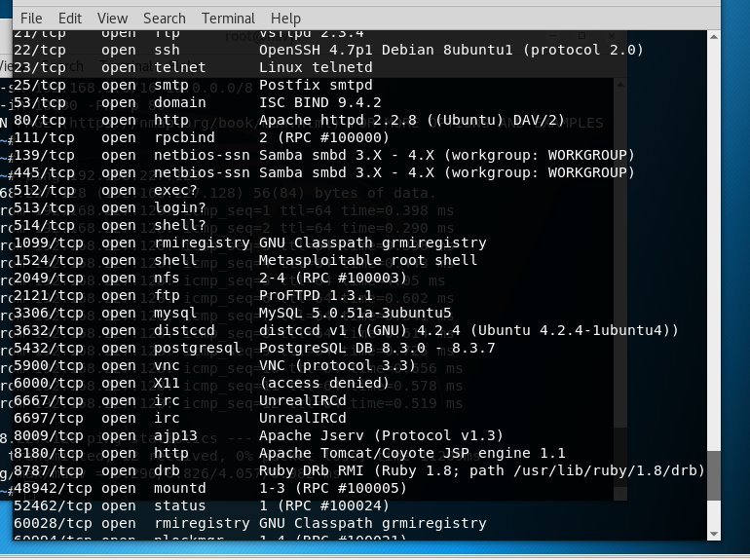Click the 6697/tcp irc row
750x560 pixels.
coord(180,419)
